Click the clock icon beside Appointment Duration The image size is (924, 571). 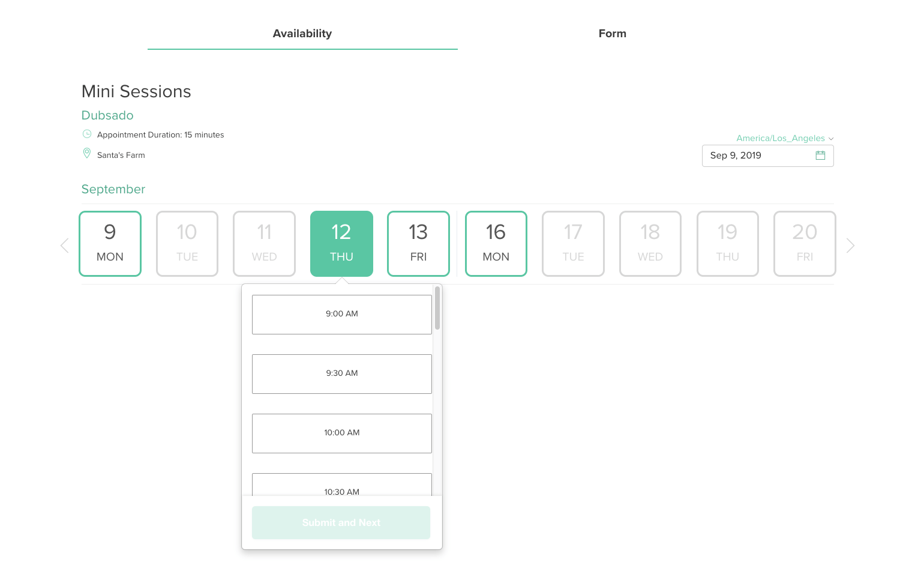[87, 134]
